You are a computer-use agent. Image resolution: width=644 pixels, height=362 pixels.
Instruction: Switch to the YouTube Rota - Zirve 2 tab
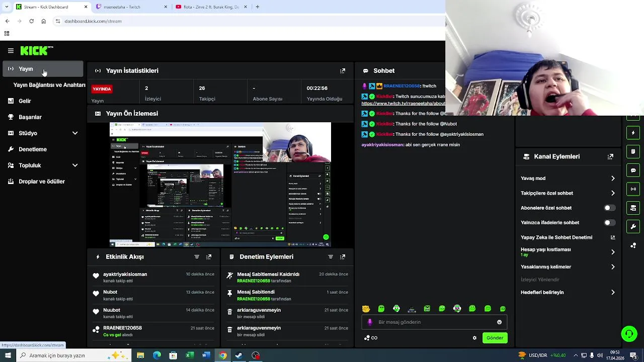pos(211,7)
